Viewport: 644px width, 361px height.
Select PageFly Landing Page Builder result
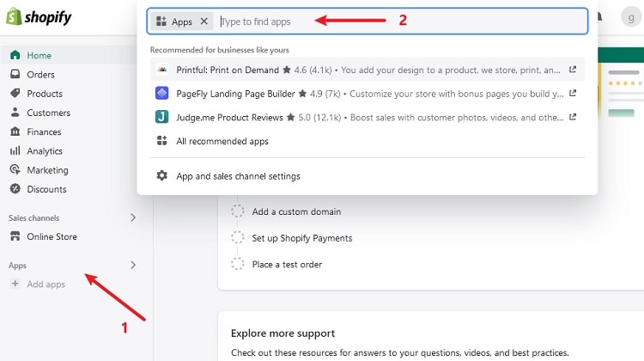[x=368, y=94]
